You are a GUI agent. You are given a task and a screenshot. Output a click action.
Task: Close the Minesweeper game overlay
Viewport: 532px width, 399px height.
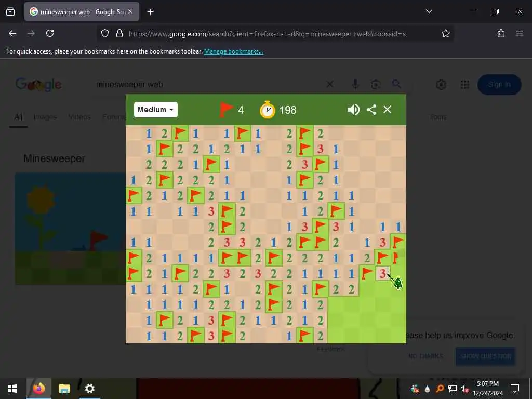(x=387, y=110)
